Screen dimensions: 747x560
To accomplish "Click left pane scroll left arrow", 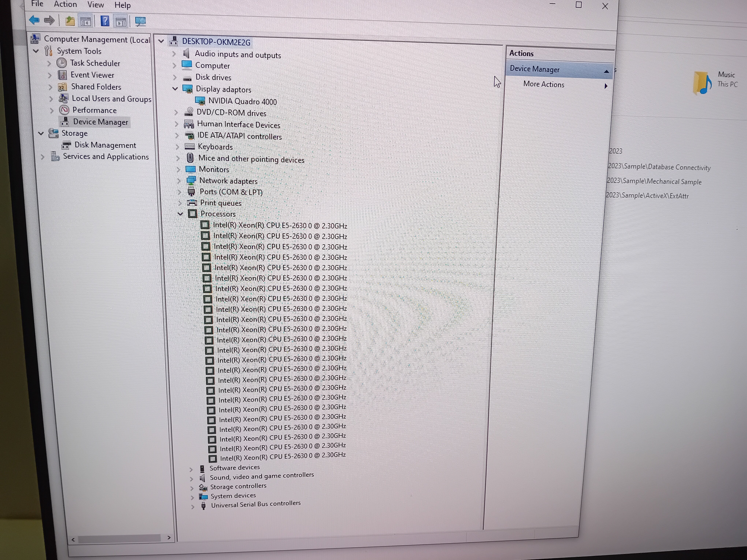I will point(73,540).
